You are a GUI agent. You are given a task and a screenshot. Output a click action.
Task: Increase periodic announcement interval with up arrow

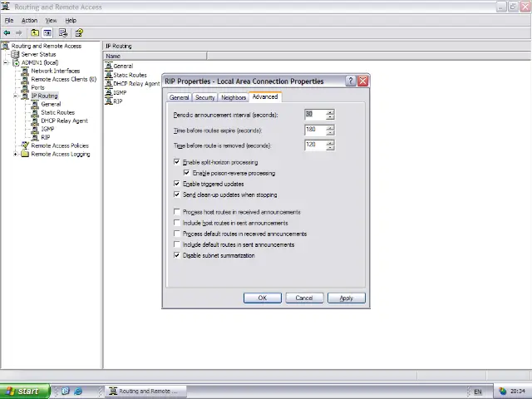tap(330, 112)
